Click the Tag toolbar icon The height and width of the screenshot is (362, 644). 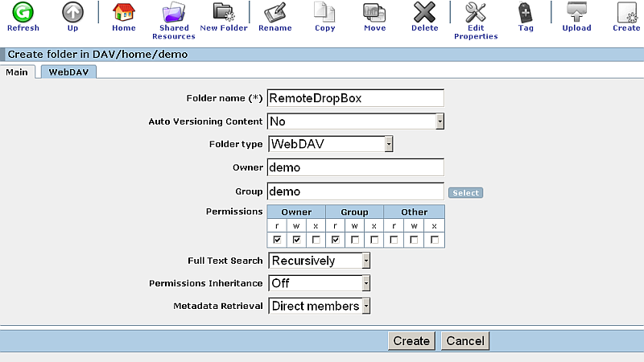point(526,12)
